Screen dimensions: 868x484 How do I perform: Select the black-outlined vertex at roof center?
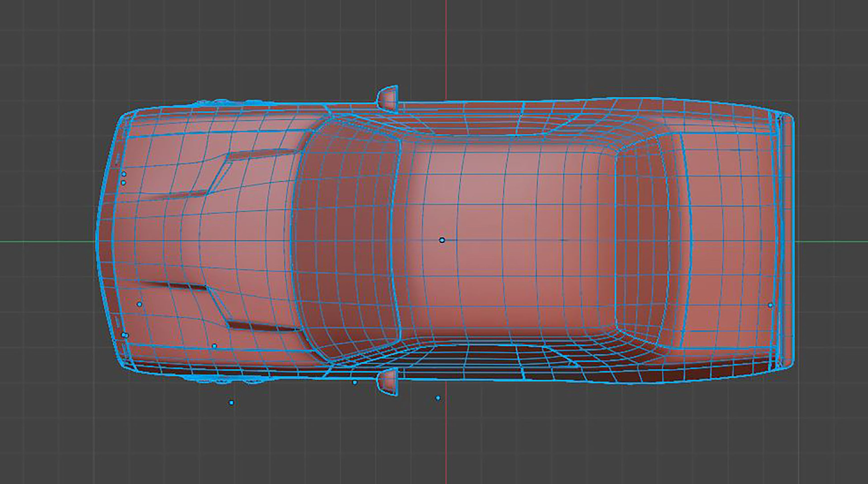442,240
